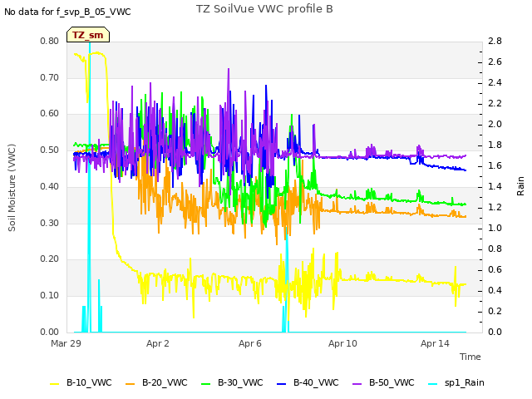Click the Apr 6 date tick label
This screenshot has width=532, height=399.
(x=250, y=343)
